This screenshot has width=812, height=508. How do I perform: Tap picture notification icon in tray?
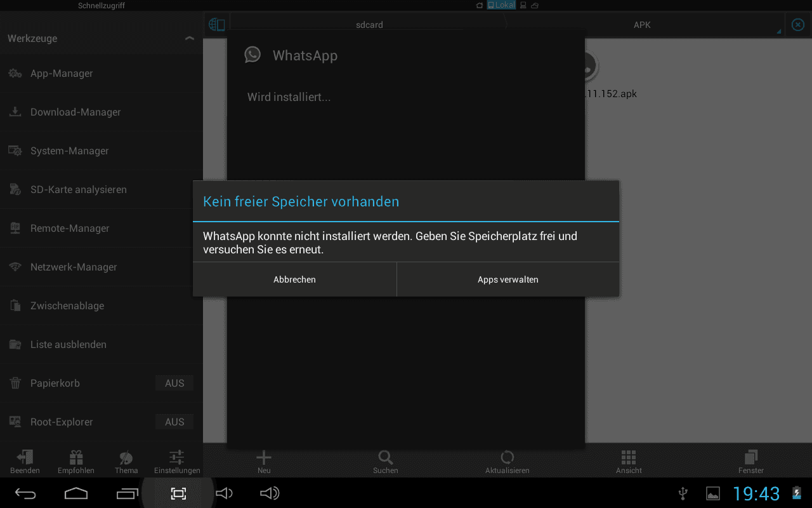coord(713,493)
